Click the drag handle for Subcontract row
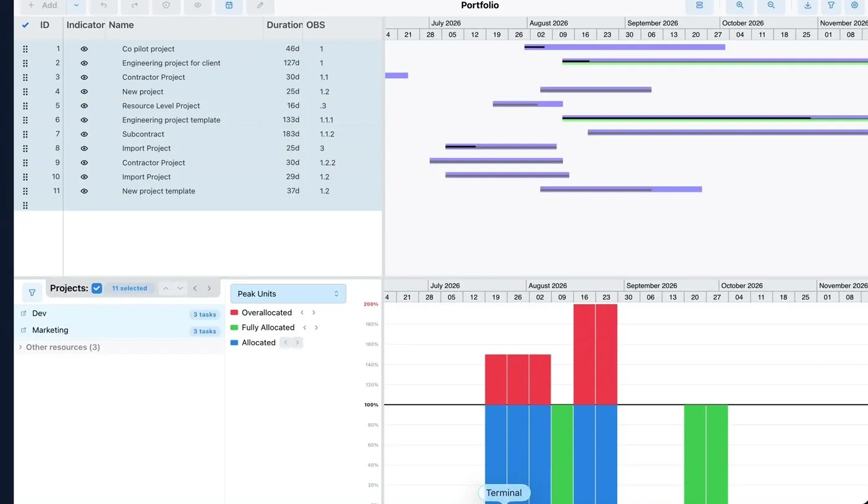Image resolution: width=868 pixels, height=504 pixels. [x=26, y=134]
